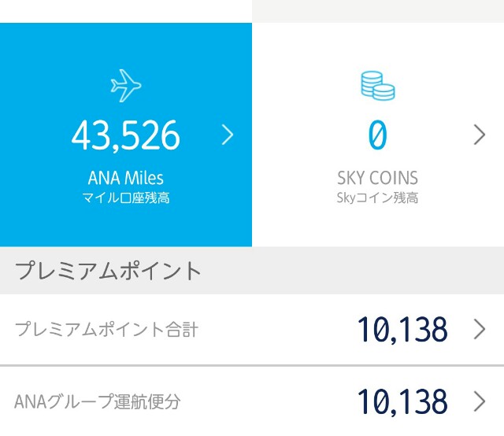Image resolution: width=504 pixels, height=436 pixels.
Task: Expand chevron beside プレミアムポイント合計 value
Action: (480, 329)
